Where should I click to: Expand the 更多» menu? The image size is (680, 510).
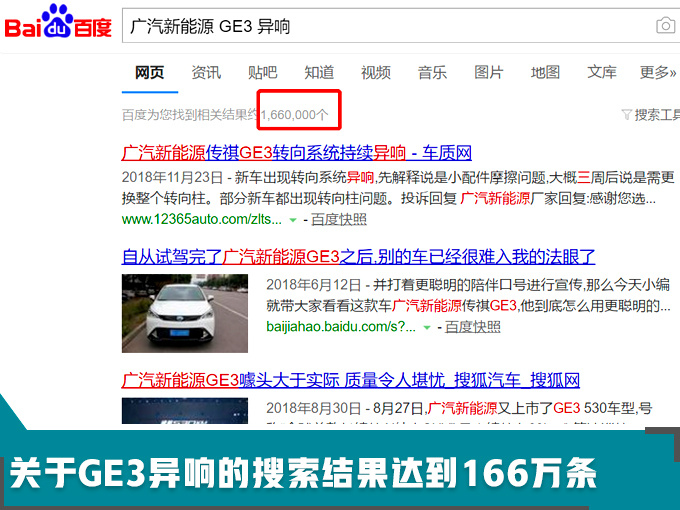coord(658,72)
